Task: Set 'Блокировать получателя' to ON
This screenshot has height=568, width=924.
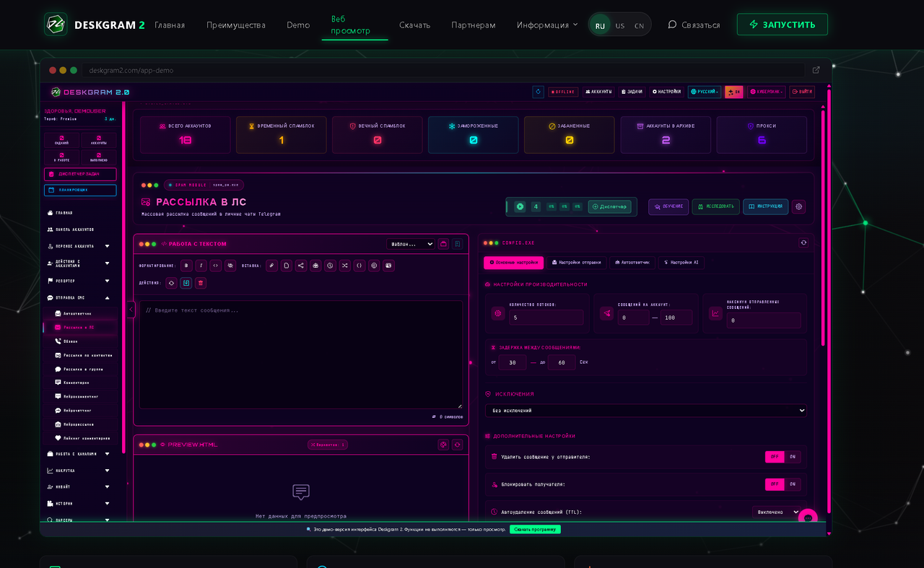Action: click(793, 484)
